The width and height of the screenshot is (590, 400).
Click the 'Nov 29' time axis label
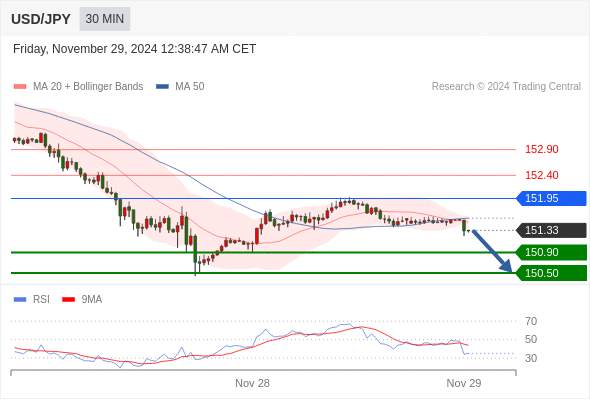pyautogui.click(x=464, y=383)
